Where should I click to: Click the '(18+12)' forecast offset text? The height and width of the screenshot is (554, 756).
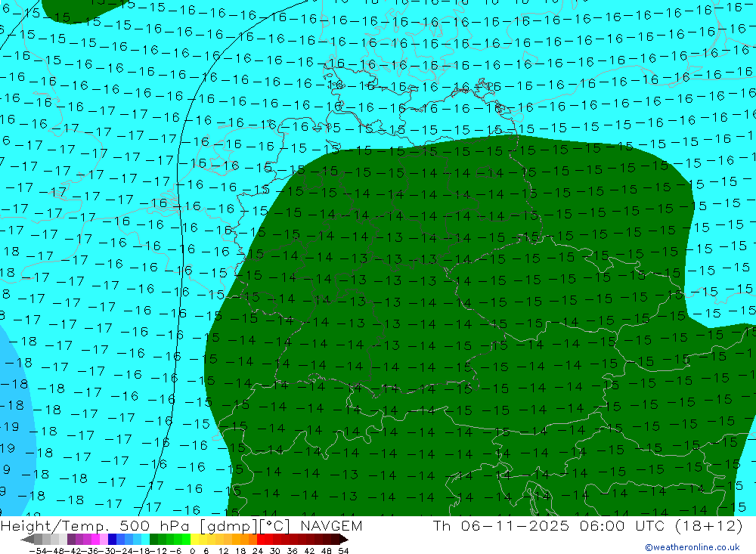point(708,525)
